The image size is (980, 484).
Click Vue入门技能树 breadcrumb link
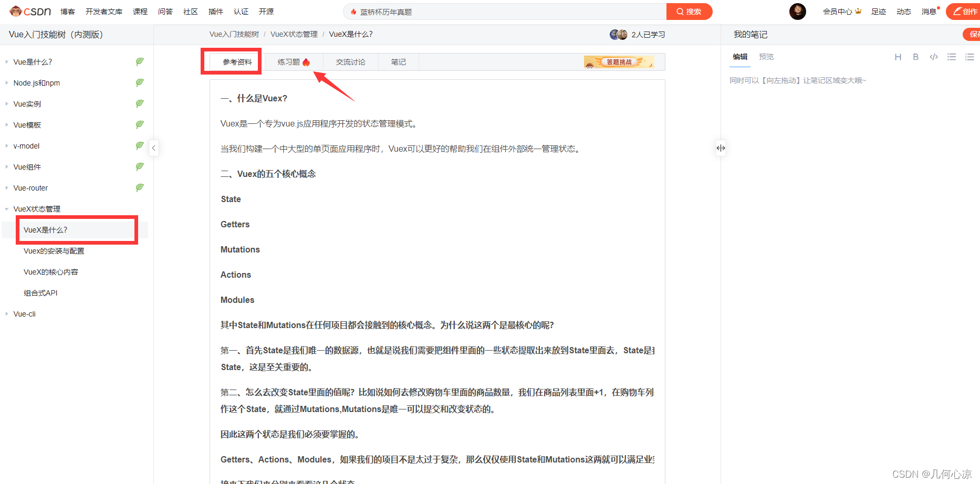[x=234, y=34]
